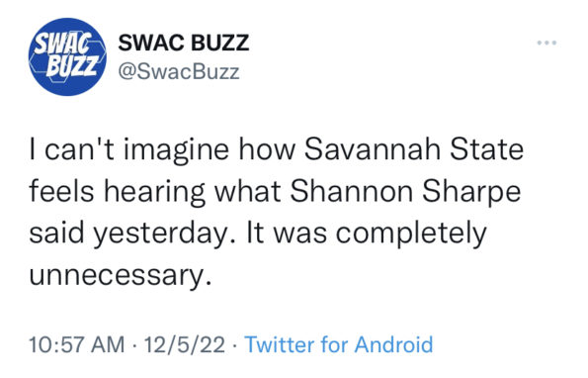This screenshot has height=378, width=588.
Task: Open the Twitter for Android source link
Action: pos(339,344)
